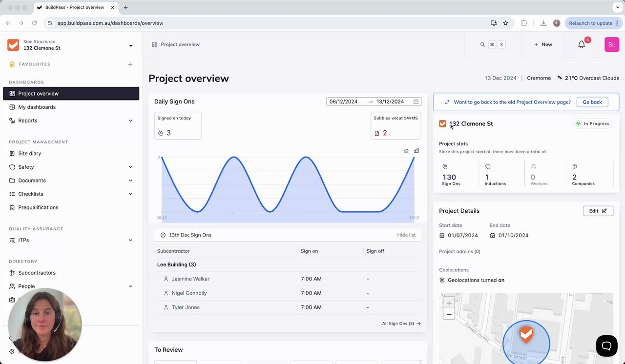Zoom out on the geolocation map

449,314
